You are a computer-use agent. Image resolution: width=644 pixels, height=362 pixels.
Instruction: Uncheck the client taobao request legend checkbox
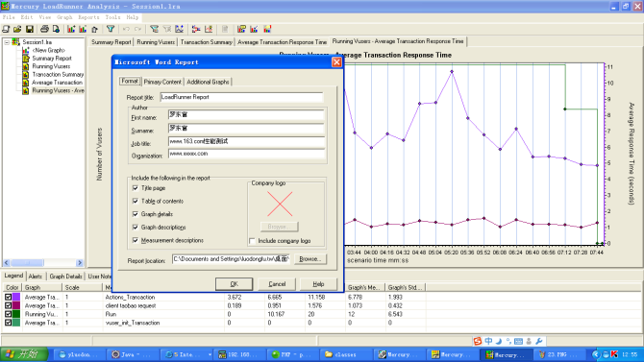point(8,305)
